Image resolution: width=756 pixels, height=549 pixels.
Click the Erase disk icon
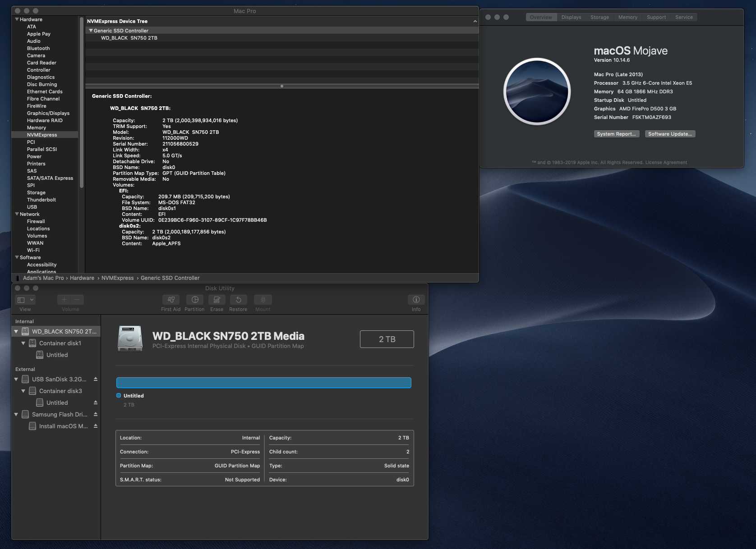click(217, 300)
